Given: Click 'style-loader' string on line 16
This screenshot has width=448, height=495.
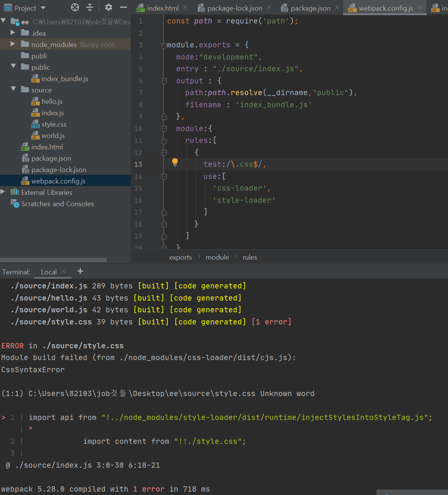Looking at the screenshot, I should click(244, 201).
